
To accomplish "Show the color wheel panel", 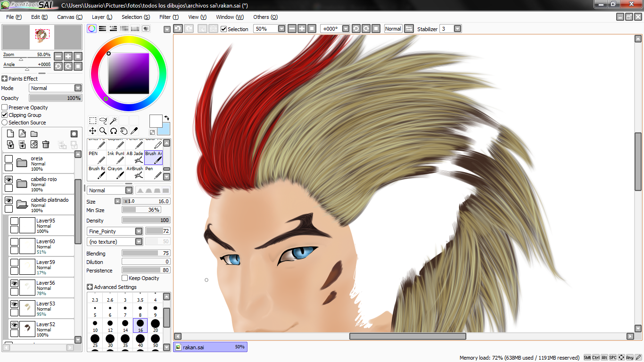I will [x=92, y=29].
